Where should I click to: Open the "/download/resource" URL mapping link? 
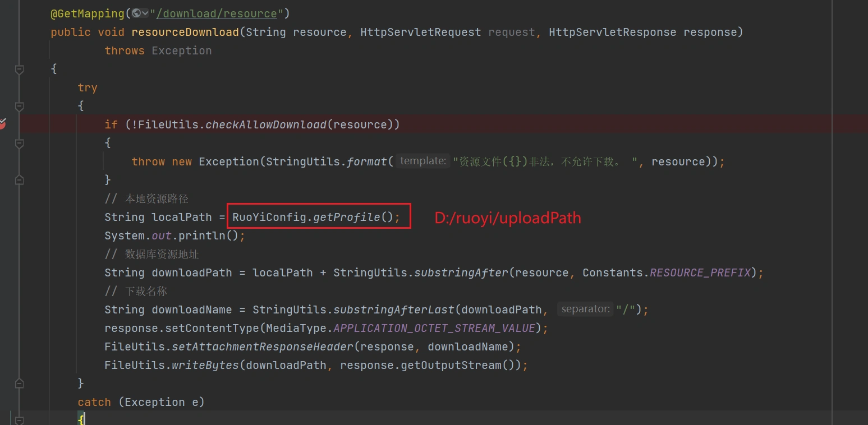tap(216, 13)
